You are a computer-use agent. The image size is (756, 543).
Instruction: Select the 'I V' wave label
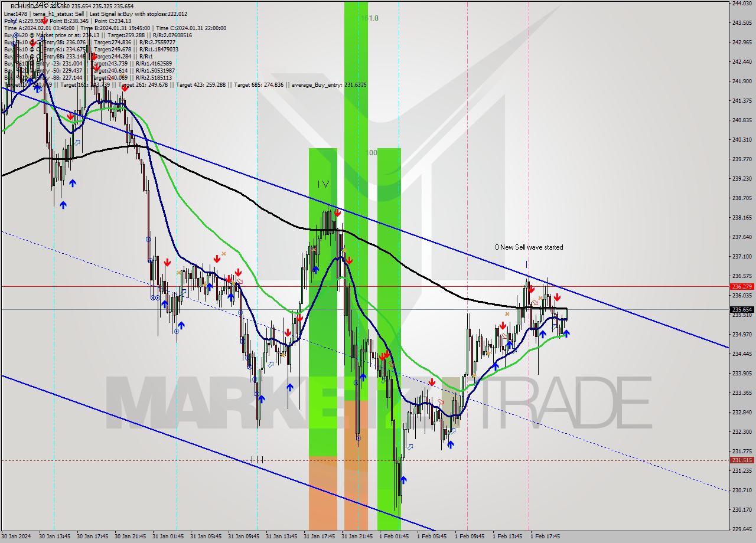click(323, 184)
